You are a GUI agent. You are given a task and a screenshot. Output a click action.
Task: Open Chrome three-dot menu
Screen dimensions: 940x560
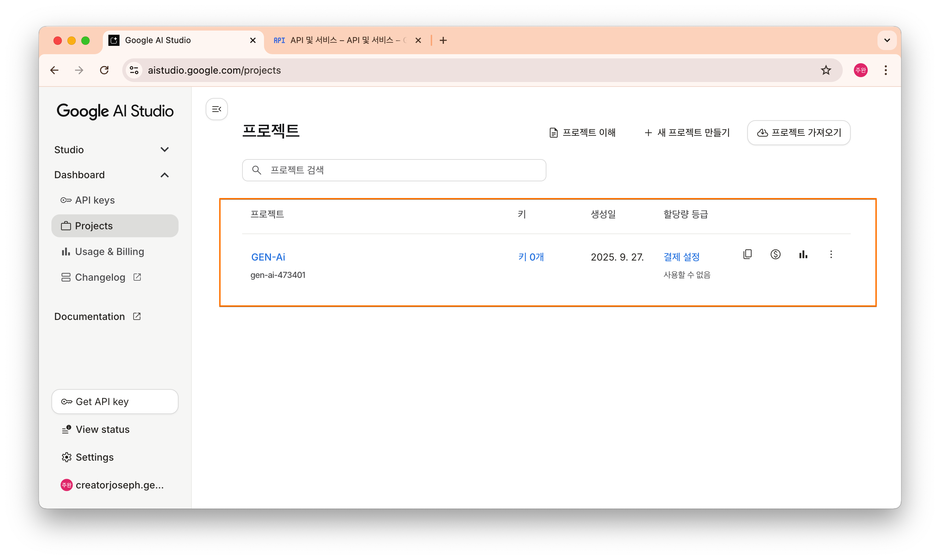[x=885, y=70]
